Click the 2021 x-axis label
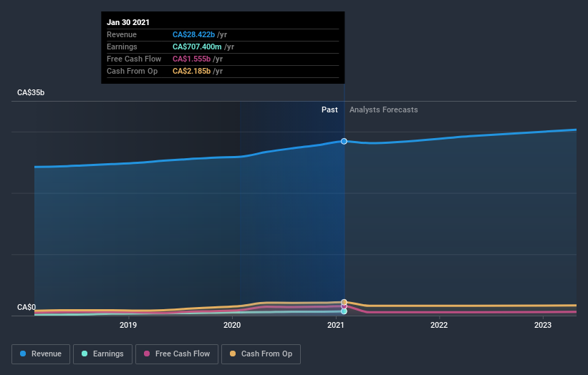Viewport: 588px width, 375px height. [336, 325]
